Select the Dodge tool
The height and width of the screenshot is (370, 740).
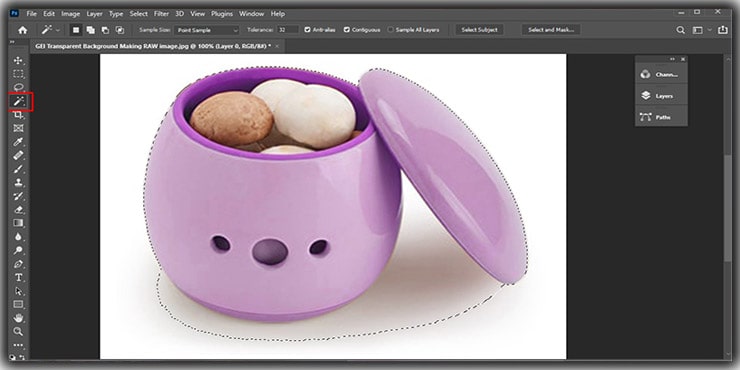tap(18, 250)
